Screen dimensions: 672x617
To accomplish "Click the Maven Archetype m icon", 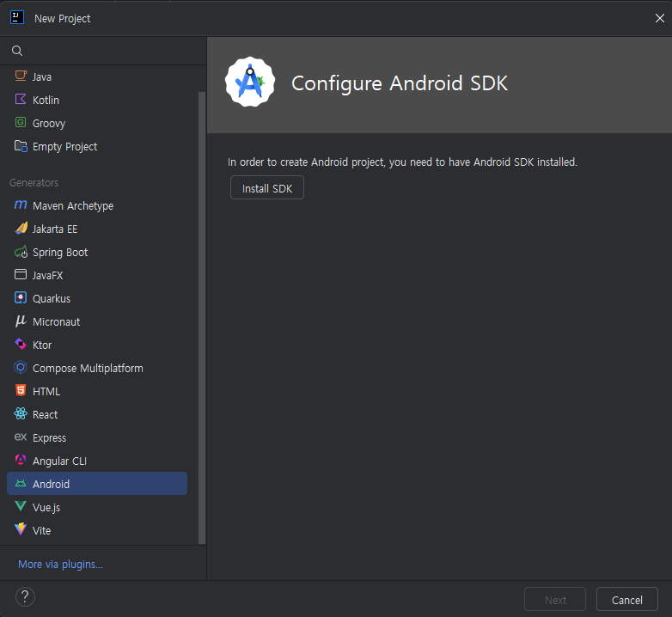I will [21, 205].
